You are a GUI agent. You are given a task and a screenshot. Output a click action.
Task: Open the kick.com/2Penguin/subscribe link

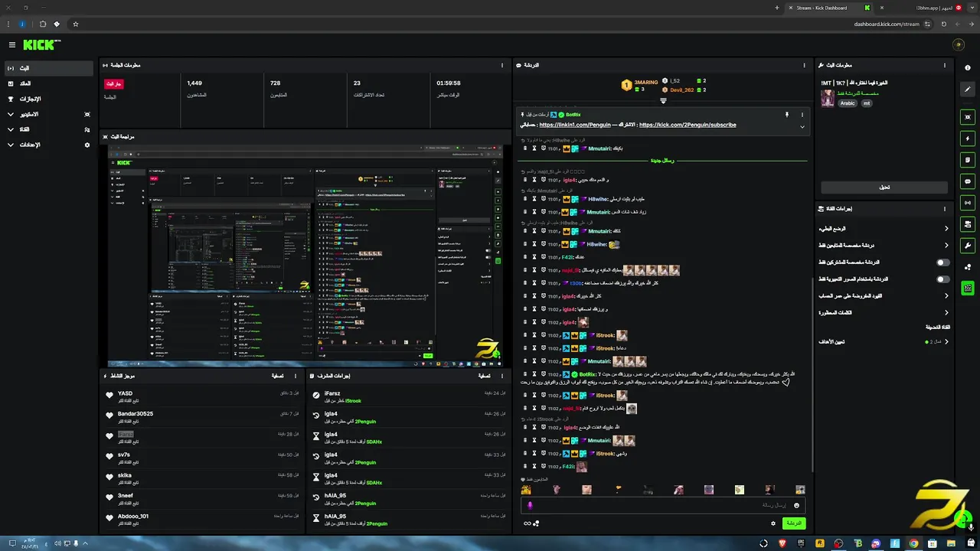(688, 125)
